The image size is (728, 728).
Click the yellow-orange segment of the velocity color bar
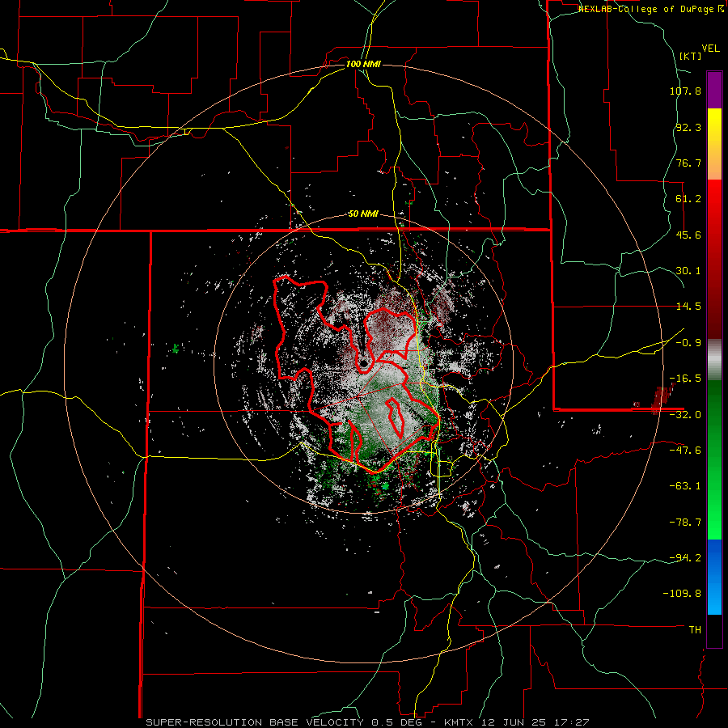pyautogui.click(x=714, y=144)
